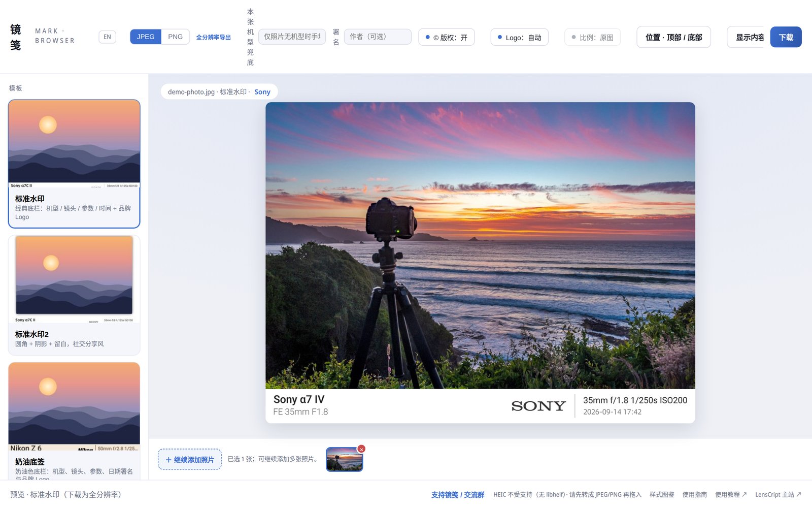
Task: Open the LensCript 主站 external link
Action: point(778,495)
